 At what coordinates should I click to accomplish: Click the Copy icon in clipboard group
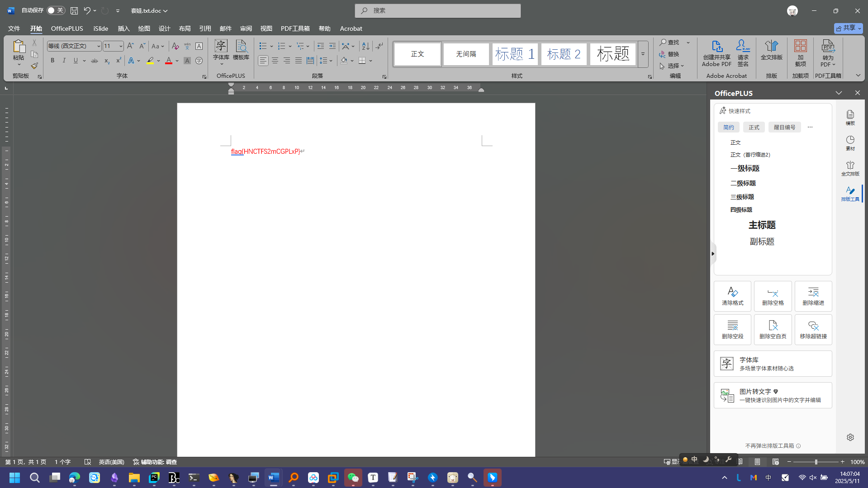pyautogui.click(x=34, y=54)
